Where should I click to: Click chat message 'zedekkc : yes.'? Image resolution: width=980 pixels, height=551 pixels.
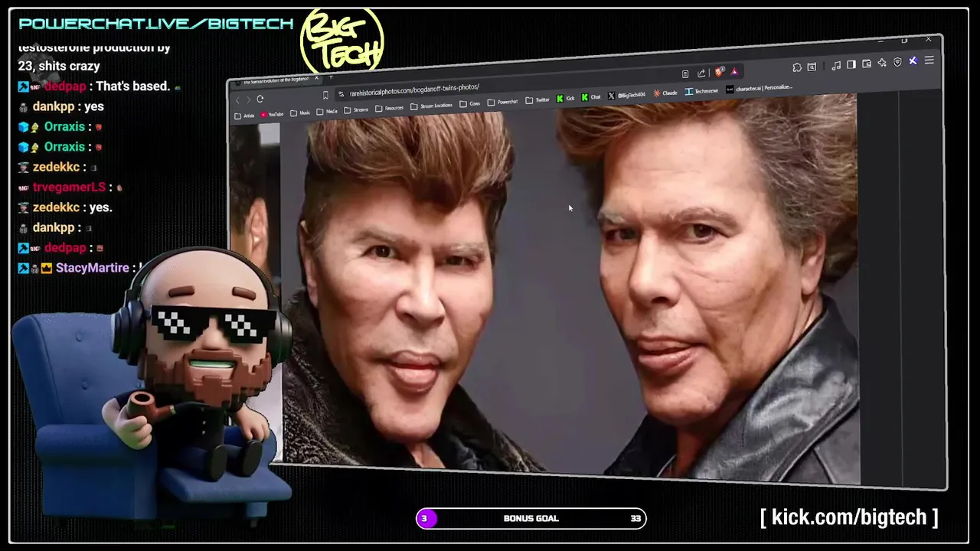tap(65, 207)
